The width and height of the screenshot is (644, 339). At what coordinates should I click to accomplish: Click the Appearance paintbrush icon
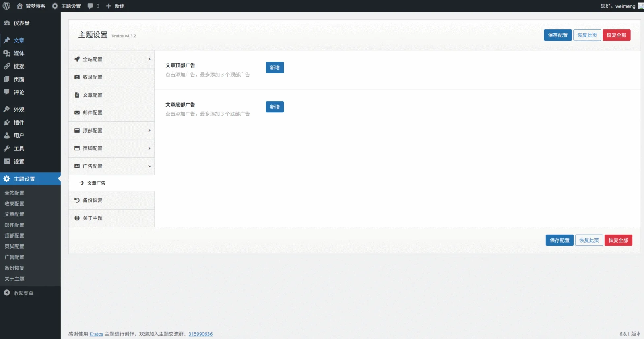pos(7,109)
